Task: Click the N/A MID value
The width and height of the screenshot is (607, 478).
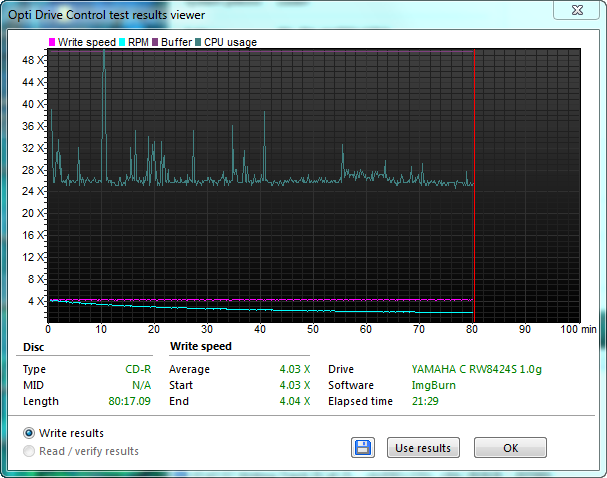Action: 141,385
